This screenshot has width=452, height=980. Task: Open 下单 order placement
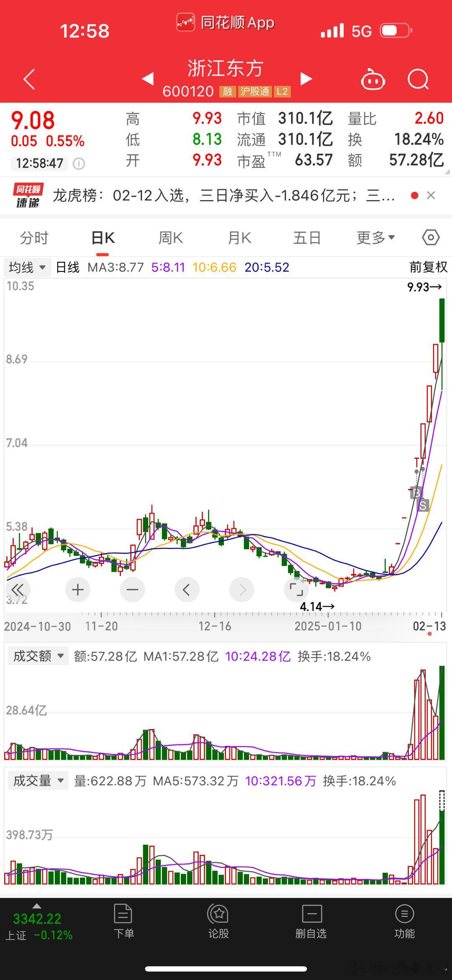(123, 921)
